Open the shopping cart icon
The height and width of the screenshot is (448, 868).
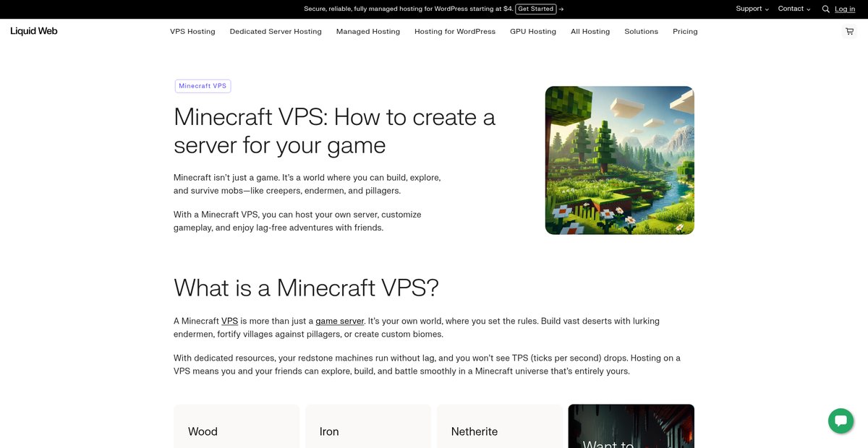(x=849, y=32)
